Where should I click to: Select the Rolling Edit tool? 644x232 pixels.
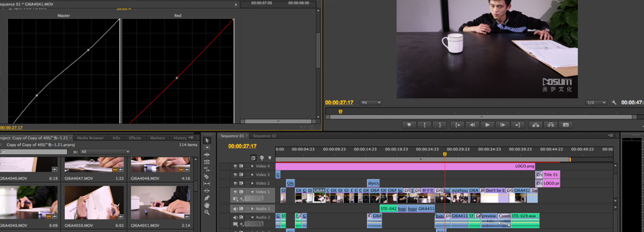coord(207,162)
